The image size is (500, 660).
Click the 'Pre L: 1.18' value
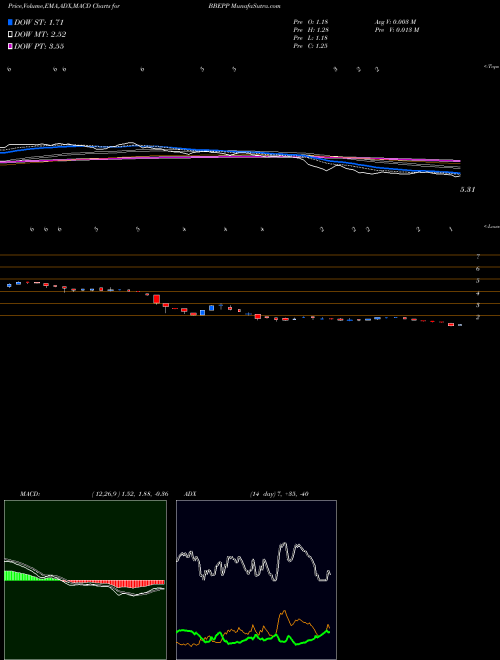tap(311, 38)
